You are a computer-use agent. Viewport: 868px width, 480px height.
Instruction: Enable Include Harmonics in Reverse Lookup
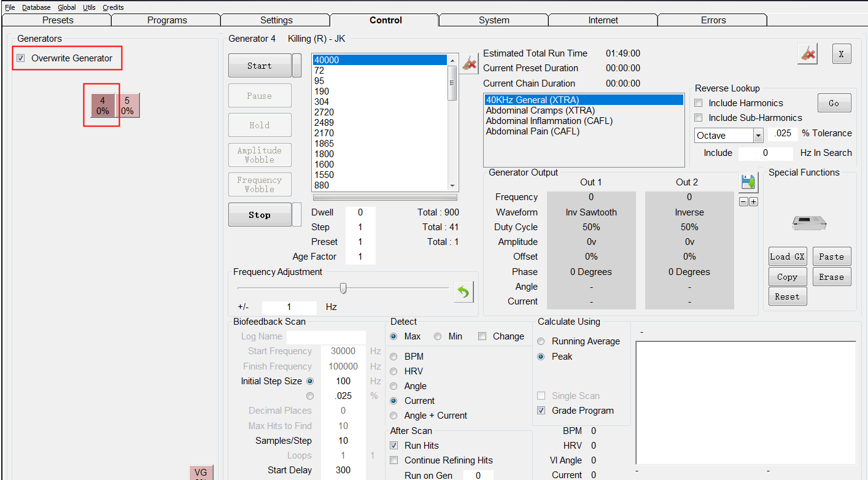699,103
